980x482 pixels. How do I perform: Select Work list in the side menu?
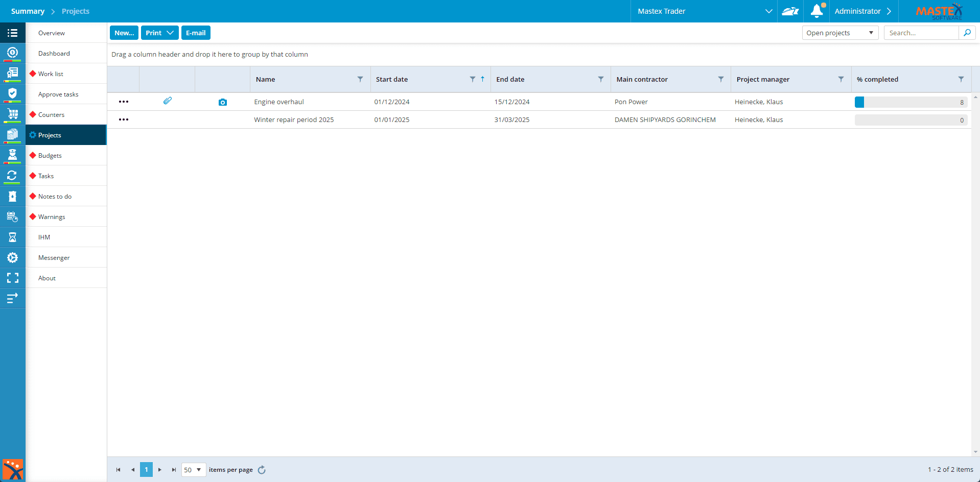(x=51, y=74)
